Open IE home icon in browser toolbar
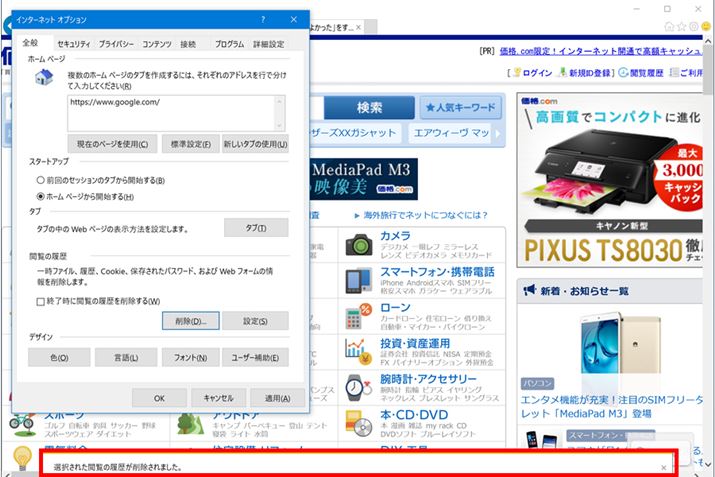715x477 pixels. [669, 26]
